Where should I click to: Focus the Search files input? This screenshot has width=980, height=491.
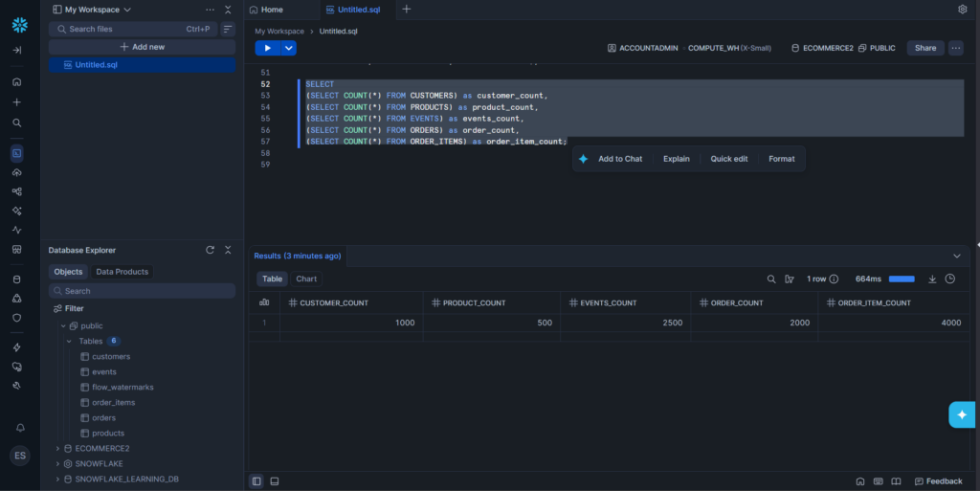coord(133,29)
